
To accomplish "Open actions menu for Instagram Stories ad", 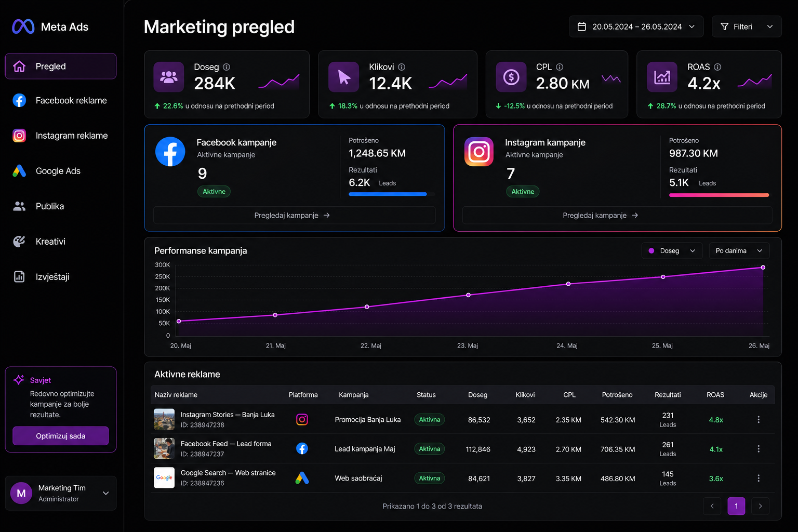I will [x=759, y=419].
